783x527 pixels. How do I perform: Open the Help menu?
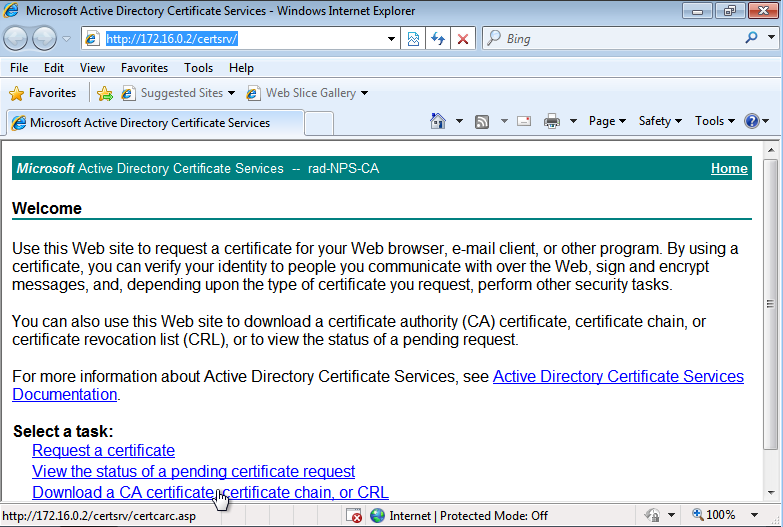coord(241,67)
